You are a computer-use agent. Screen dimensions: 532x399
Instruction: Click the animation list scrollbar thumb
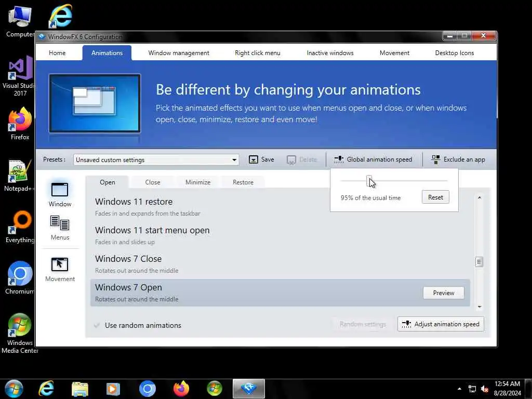[479, 262]
